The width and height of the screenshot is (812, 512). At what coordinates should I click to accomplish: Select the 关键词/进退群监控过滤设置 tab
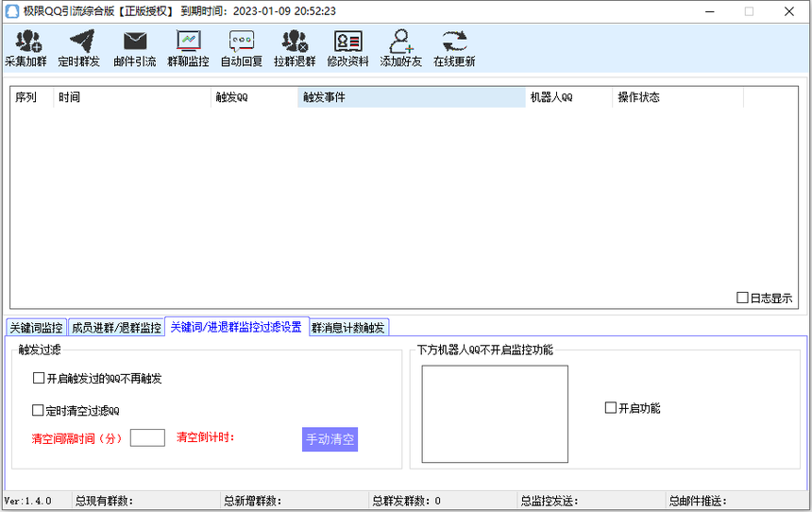[237, 327]
